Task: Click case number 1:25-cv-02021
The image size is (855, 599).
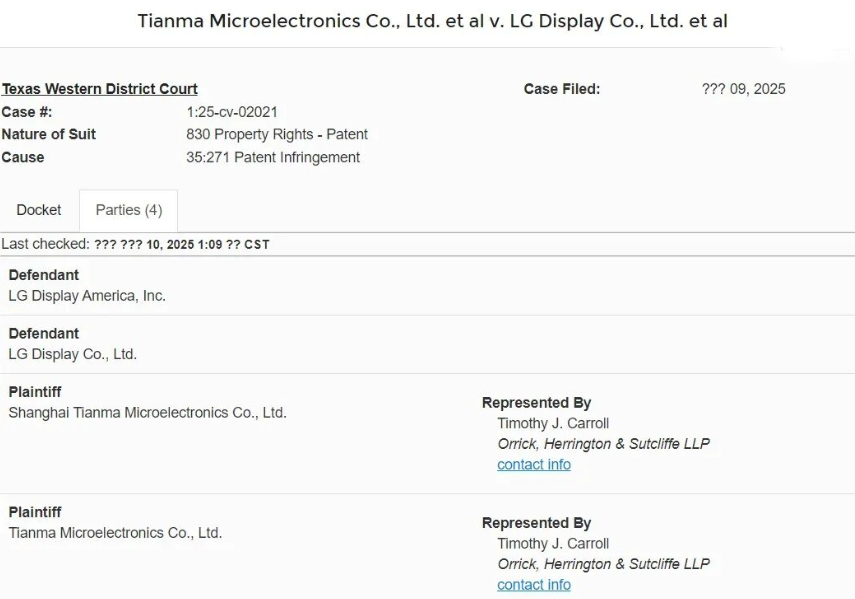Action: pos(232,112)
